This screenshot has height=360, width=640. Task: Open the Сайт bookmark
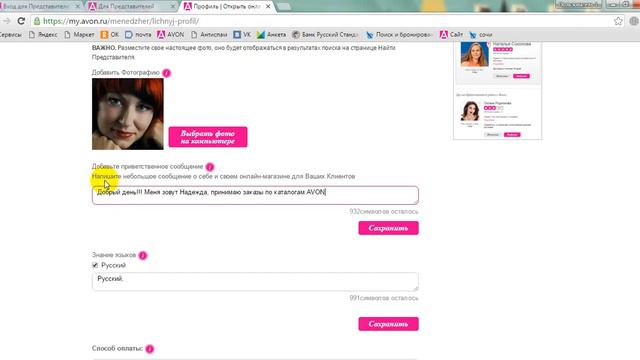click(451, 35)
